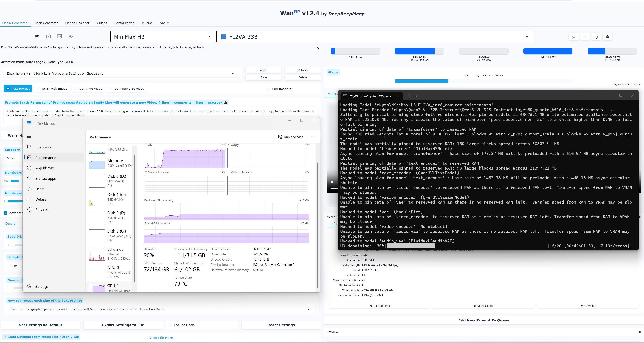Select Memory graph thumbnail in Task Manager
The width and height of the screenshot is (644, 343).
(x=97, y=164)
